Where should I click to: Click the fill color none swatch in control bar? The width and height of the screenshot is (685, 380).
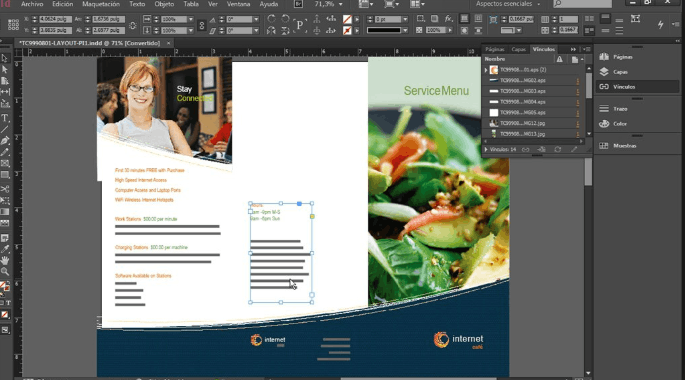click(x=347, y=19)
